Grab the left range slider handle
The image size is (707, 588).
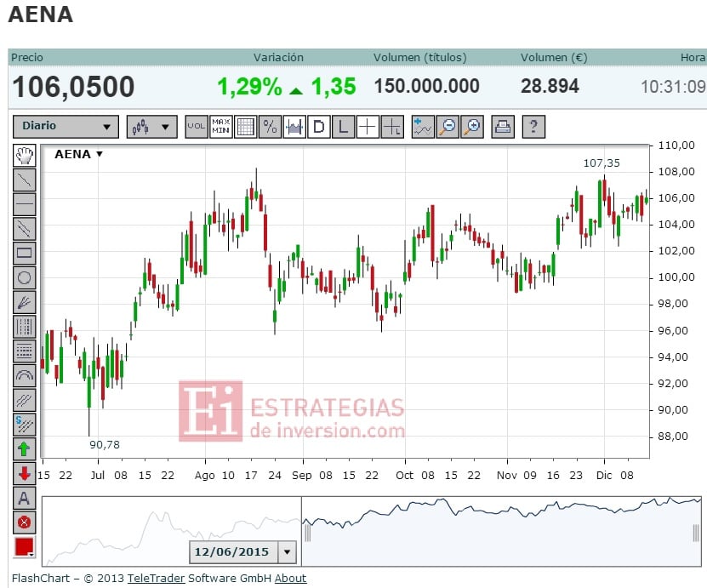tap(307, 533)
